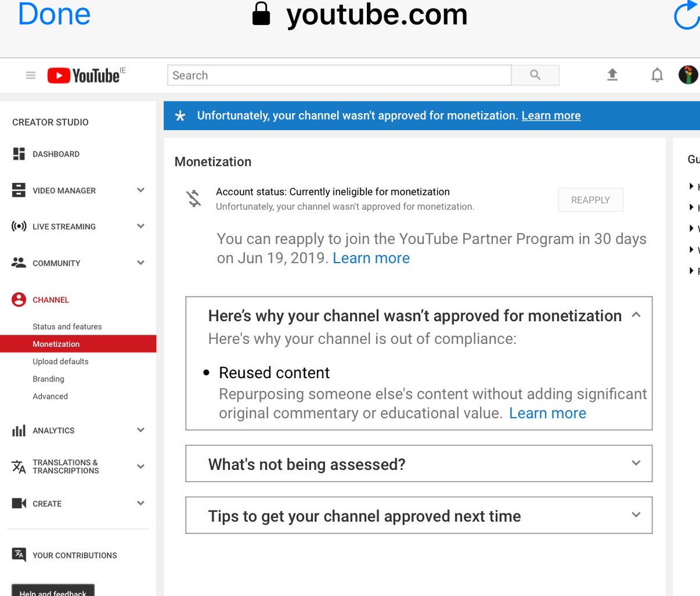
Task: Expand the Community section chevron
Action: [x=141, y=263]
